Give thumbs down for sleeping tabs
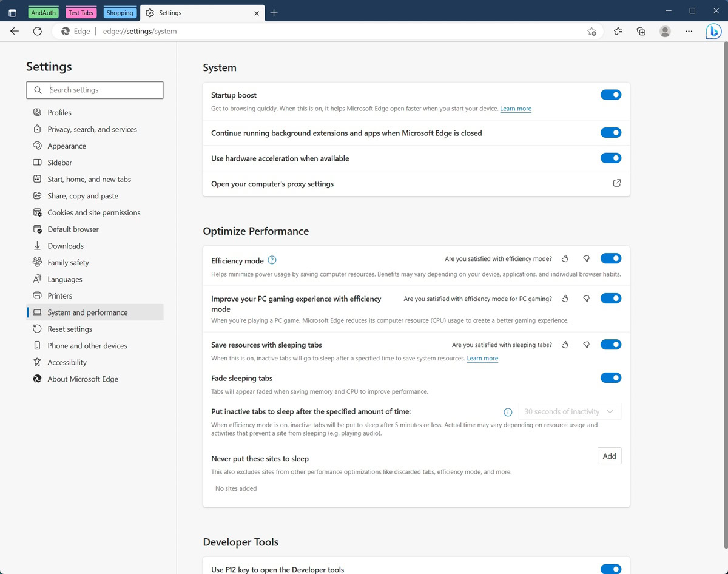Screen dimensions: 728x574 coord(586,345)
